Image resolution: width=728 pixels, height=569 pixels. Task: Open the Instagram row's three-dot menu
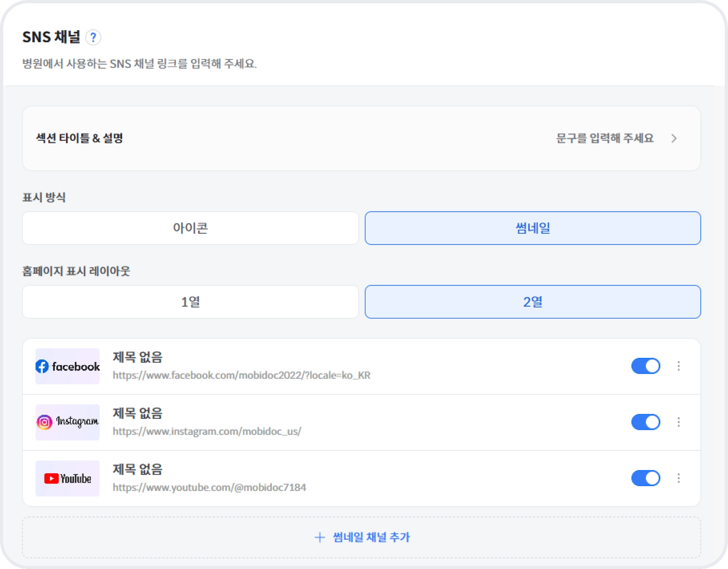click(678, 422)
